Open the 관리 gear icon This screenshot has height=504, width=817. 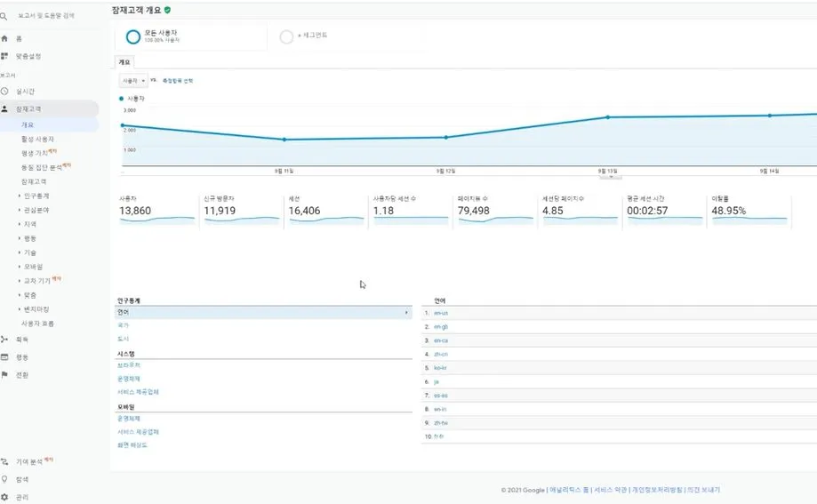[4, 497]
